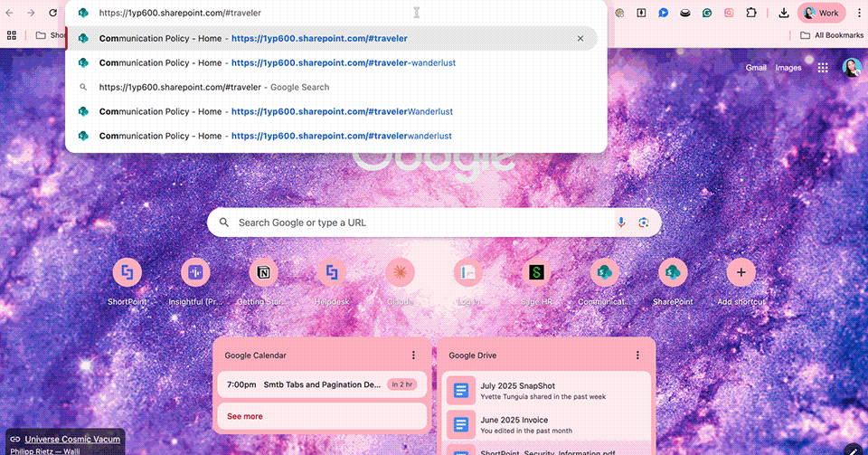Open the Work profile chip
The height and width of the screenshot is (455, 868).
coord(822,13)
